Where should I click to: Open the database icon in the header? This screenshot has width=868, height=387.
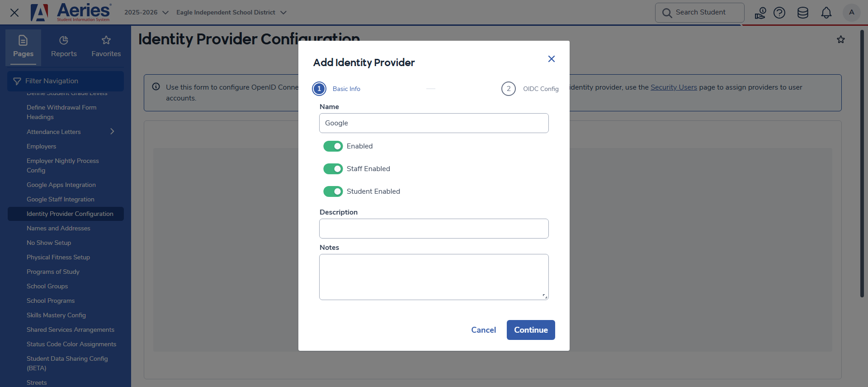[803, 13]
